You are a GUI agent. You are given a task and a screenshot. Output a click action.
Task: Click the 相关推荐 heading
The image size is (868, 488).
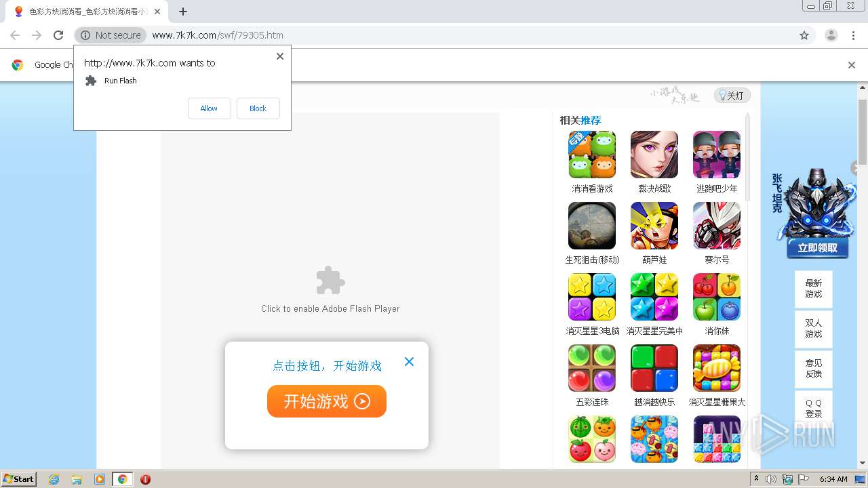pos(580,120)
